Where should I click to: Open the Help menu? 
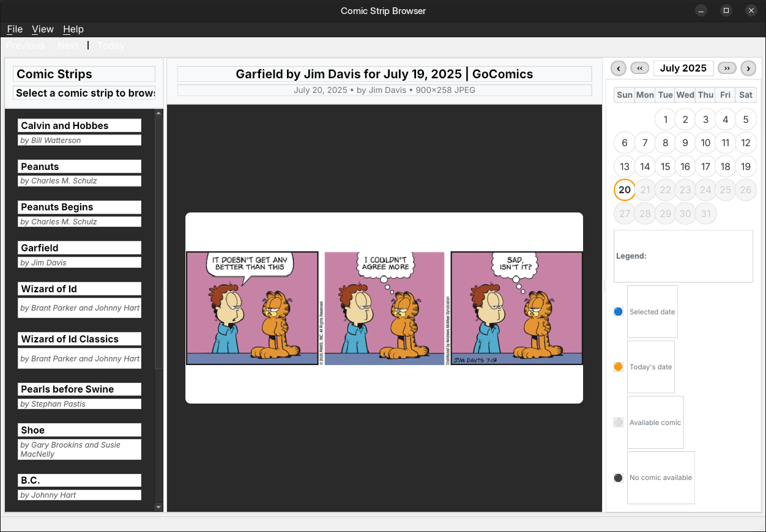(x=73, y=29)
